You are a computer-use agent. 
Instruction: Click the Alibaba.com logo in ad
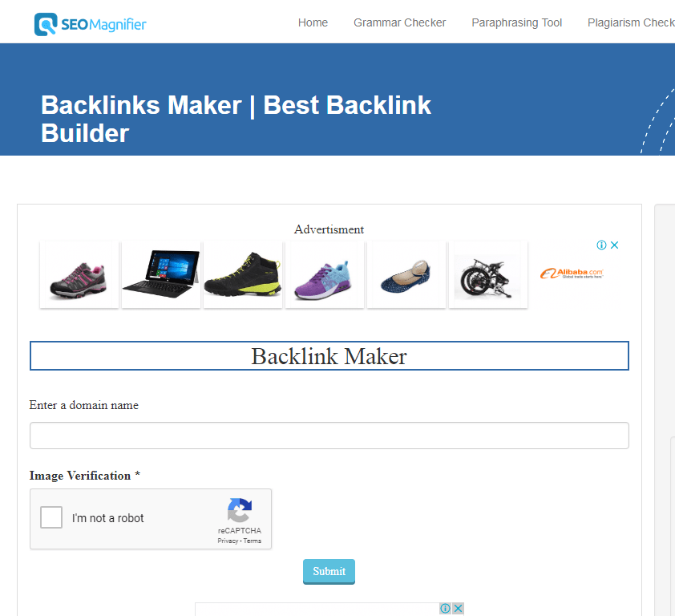pyautogui.click(x=572, y=274)
